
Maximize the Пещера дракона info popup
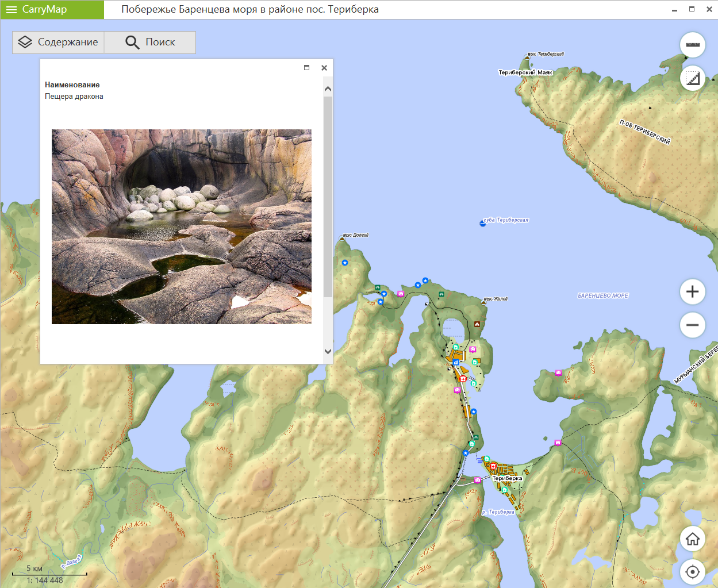tap(307, 68)
